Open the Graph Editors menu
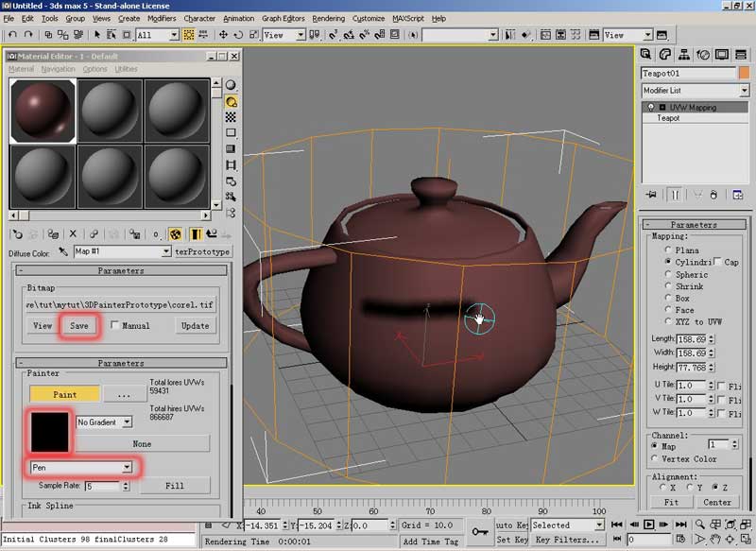The image size is (756, 551). tap(283, 18)
